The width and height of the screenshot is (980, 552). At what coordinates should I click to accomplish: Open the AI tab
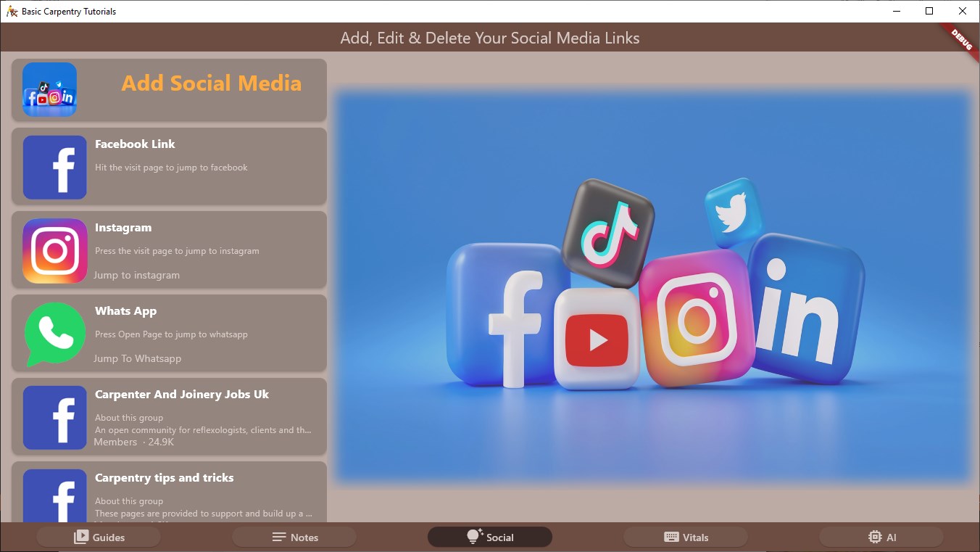881,537
